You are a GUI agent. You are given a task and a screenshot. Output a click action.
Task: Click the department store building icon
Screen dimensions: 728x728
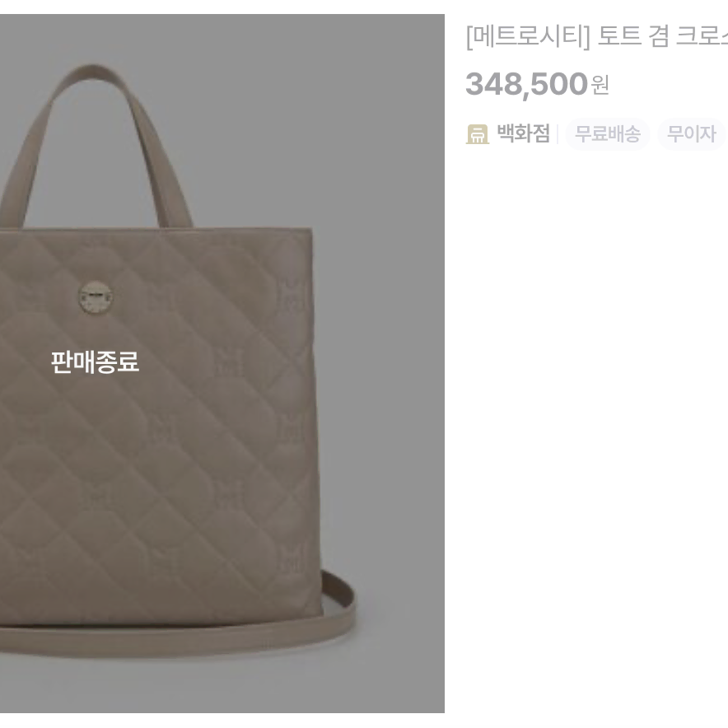click(478, 134)
